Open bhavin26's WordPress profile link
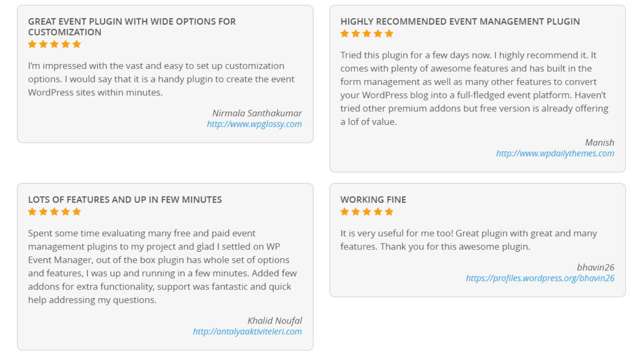Viewport: 644px width, 354px height. [x=540, y=278]
